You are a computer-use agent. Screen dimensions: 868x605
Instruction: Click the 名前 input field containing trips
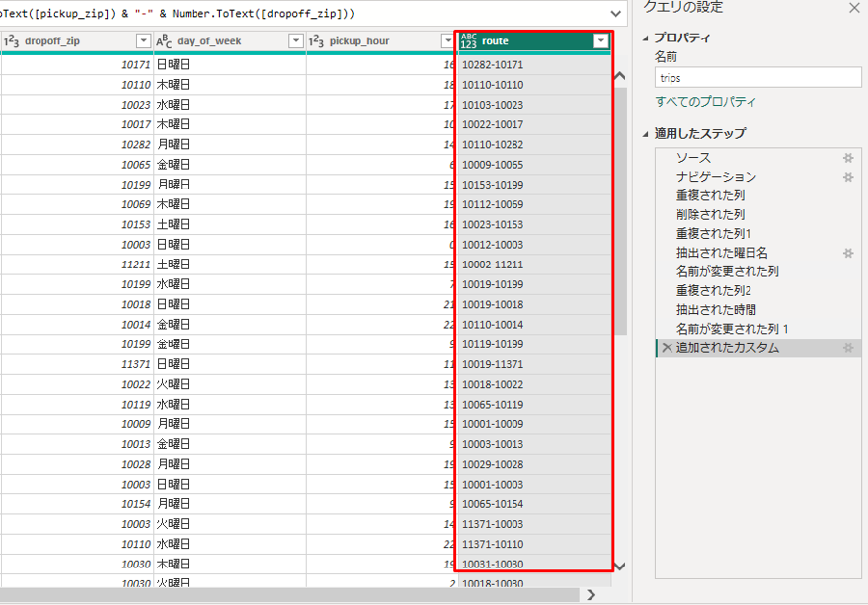pyautogui.click(x=757, y=78)
